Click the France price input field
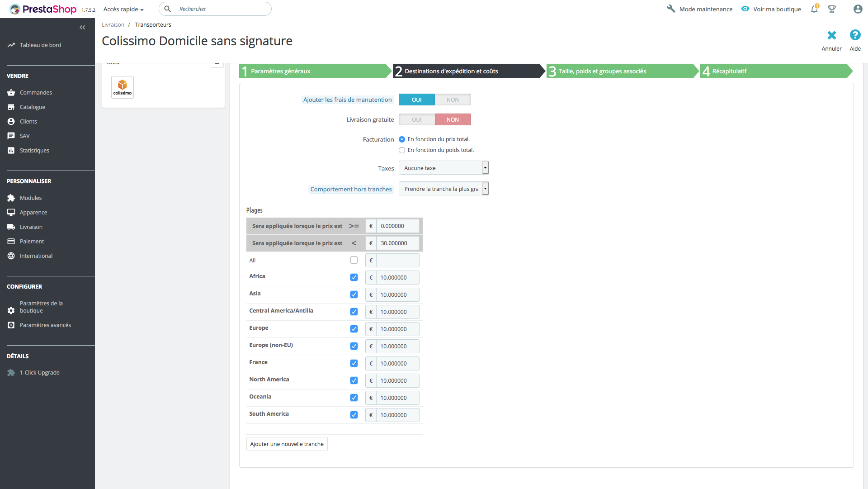Image resolution: width=868 pixels, height=489 pixels. [x=397, y=363]
